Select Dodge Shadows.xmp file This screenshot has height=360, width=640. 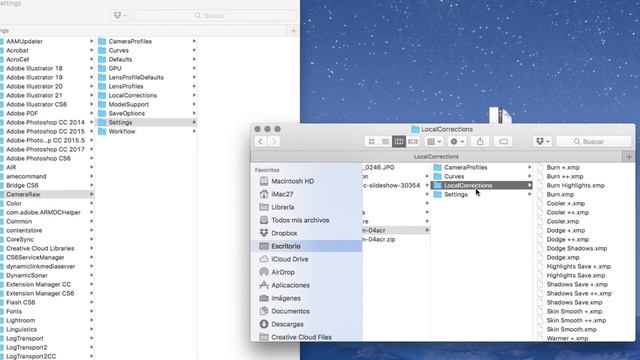[x=576, y=248]
